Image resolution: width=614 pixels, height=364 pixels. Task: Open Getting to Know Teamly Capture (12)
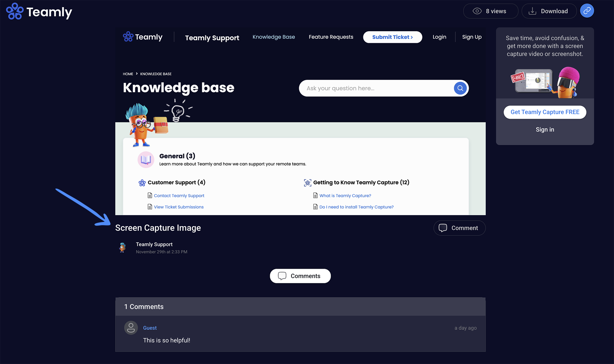pyautogui.click(x=361, y=182)
